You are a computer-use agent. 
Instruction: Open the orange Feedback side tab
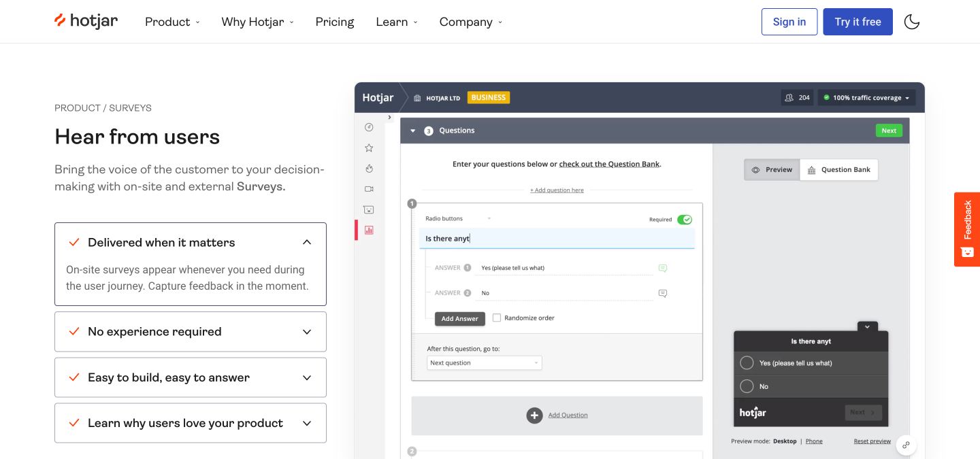967,229
